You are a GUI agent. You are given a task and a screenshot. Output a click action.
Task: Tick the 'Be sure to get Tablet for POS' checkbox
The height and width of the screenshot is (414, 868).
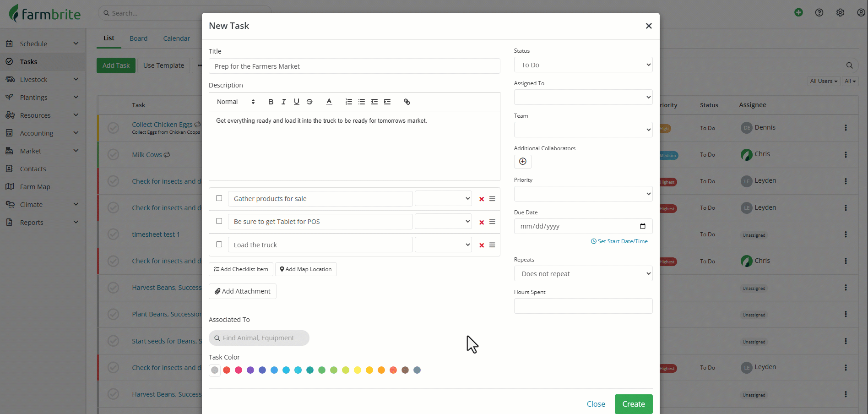[x=219, y=221]
